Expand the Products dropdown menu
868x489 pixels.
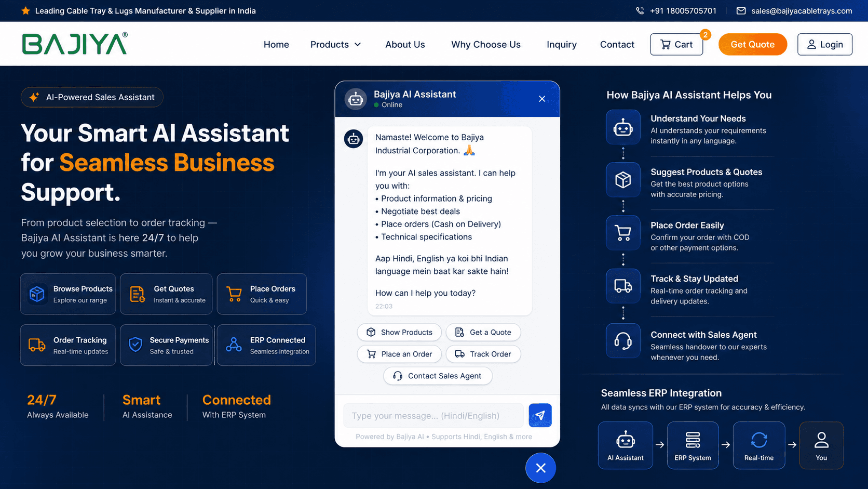tap(335, 45)
